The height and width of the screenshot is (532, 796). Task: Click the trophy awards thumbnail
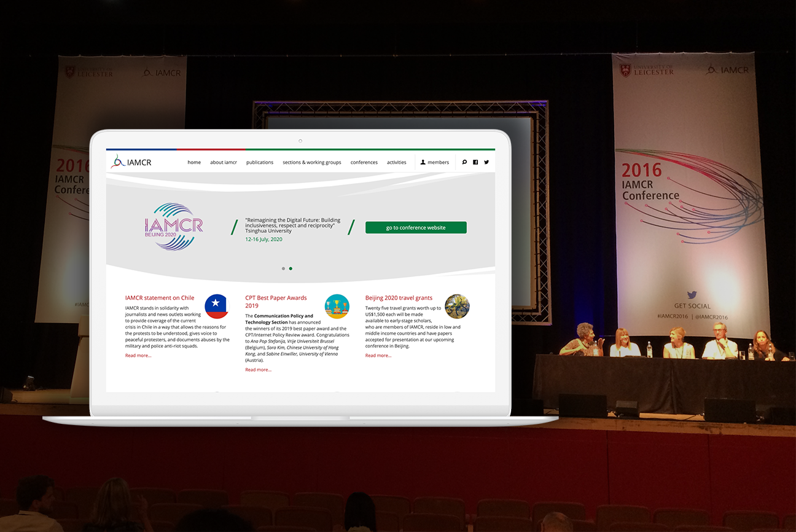coord(337,307)
